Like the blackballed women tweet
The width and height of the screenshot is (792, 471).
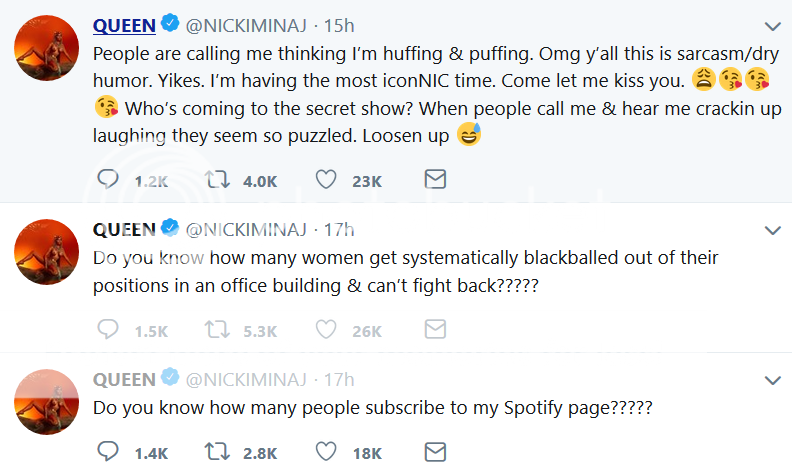326,330
